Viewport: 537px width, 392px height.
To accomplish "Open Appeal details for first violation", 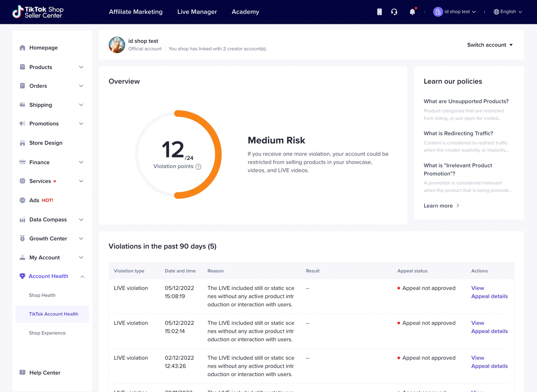I will (x=489, y=296).
